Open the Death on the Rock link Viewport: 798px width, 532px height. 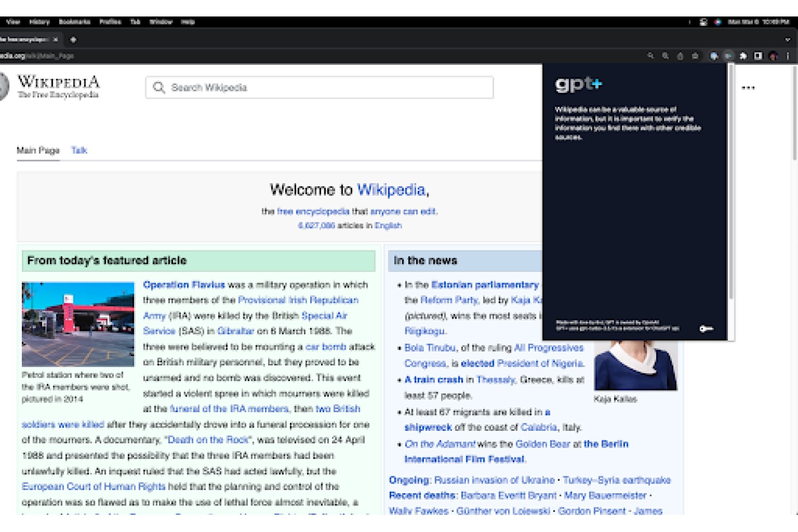(x=208, y=440)
